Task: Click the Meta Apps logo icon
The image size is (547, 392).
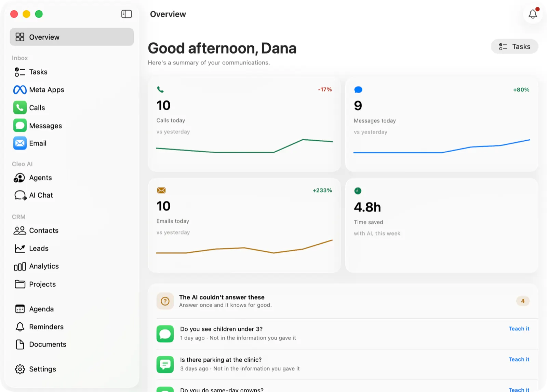Action: tap(20, 90)
